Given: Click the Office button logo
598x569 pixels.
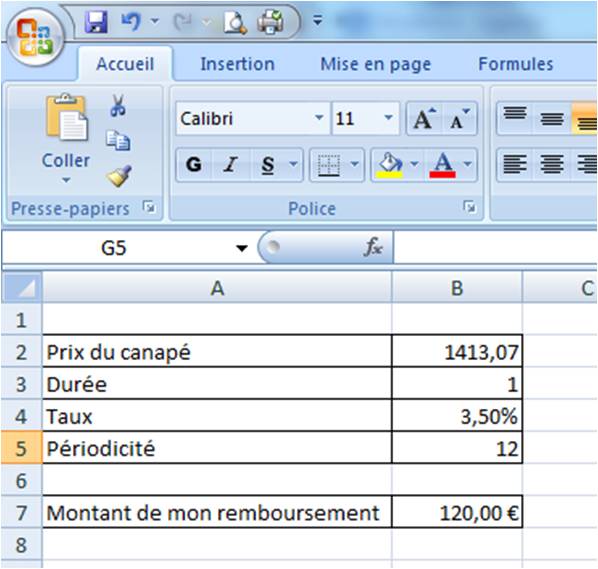Looking at the screenshot, I should coord(35,37).
